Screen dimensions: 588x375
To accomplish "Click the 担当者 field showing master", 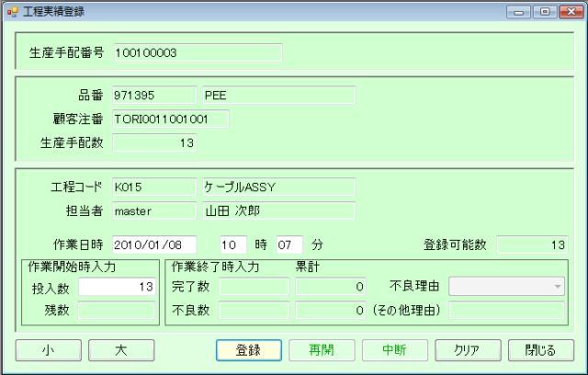I will pyautogui.click(x=153, y=210).
